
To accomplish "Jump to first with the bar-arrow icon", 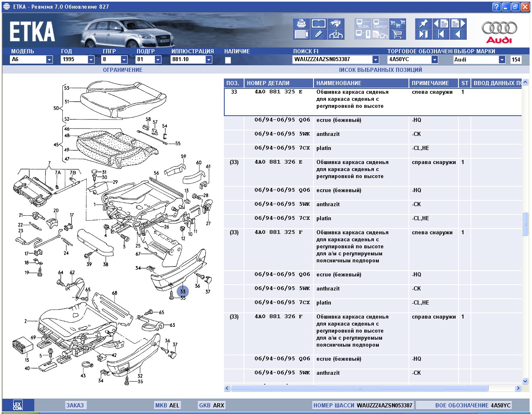I will (x=441, y=34).
